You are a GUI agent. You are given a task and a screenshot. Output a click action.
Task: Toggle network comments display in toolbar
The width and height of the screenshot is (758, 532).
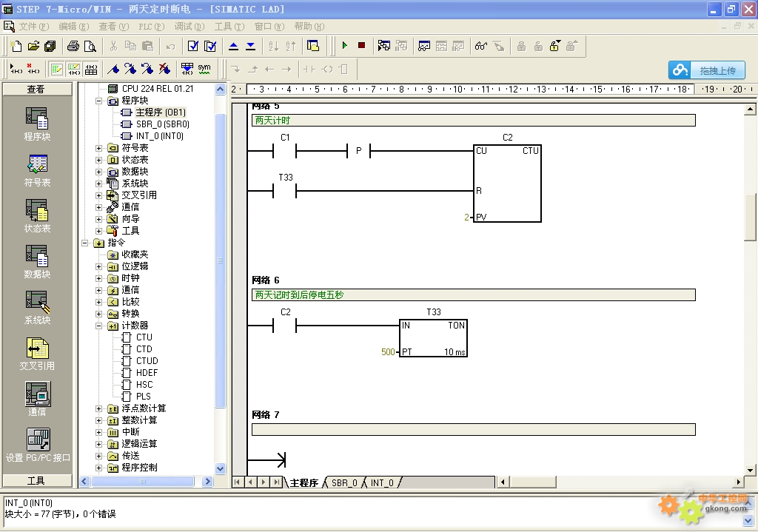point(73,69)
